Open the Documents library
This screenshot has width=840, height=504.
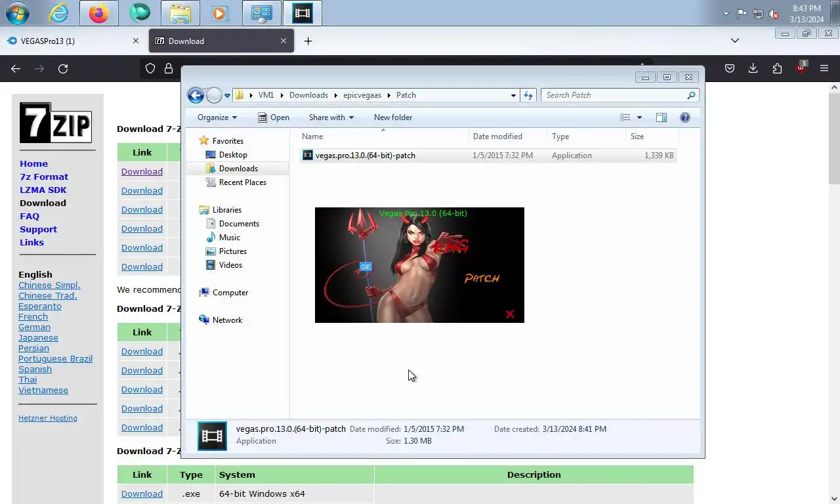239,224
